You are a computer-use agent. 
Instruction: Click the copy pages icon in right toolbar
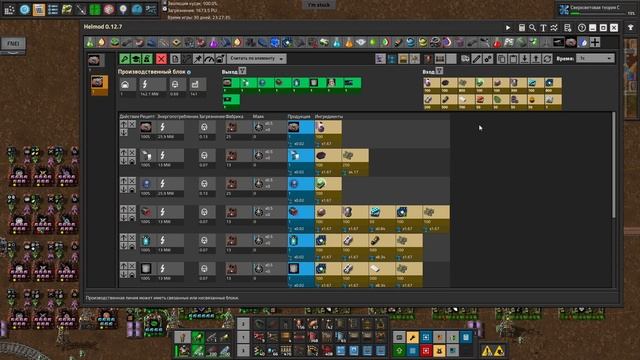click(502, 59)
